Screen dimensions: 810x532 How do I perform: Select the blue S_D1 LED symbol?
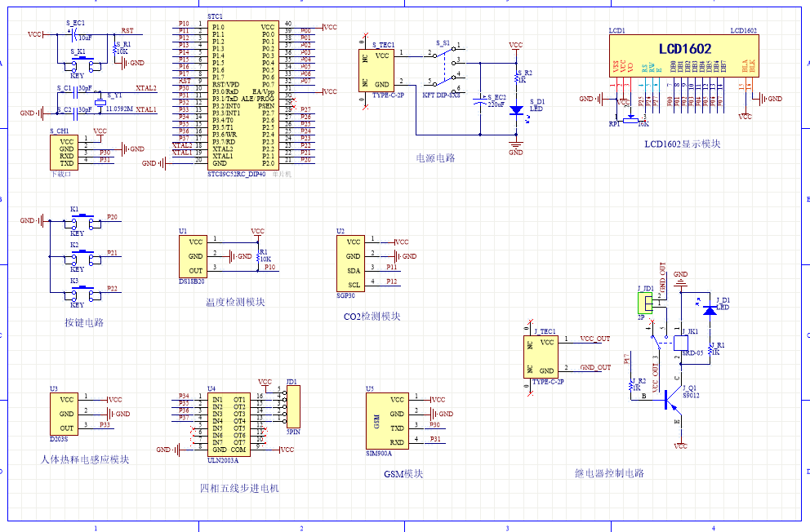(515, 109)
